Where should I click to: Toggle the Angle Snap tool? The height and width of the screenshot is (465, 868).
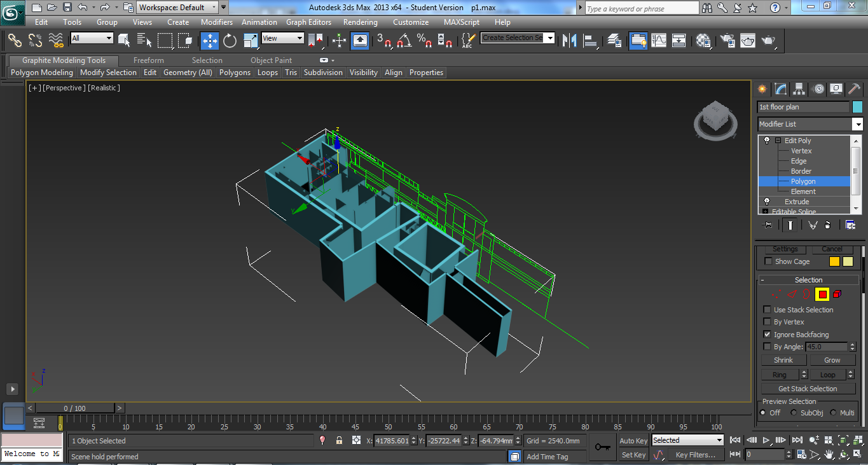pyautogui.click(x=404, y=41)
